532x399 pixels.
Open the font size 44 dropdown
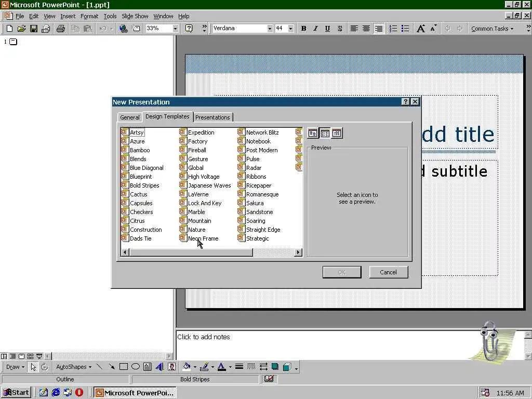coord(290,29)
